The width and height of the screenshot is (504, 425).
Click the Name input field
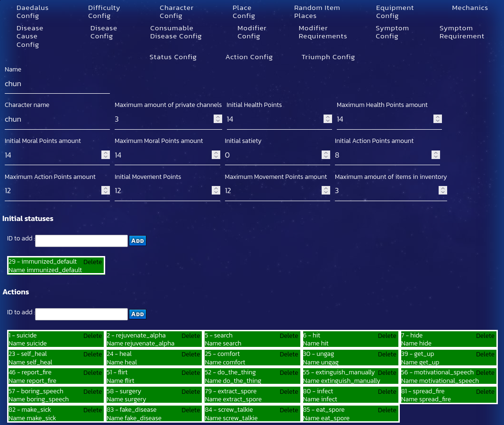coord(57,84)
